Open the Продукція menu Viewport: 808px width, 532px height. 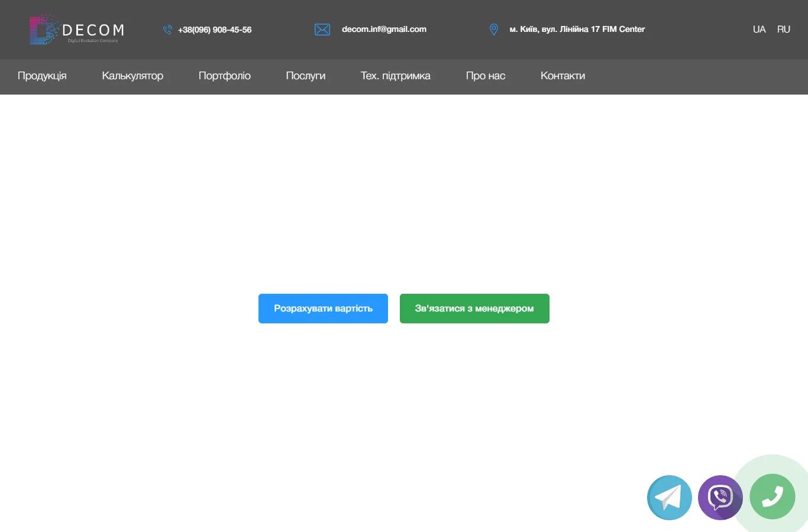[x=42, y=76]
